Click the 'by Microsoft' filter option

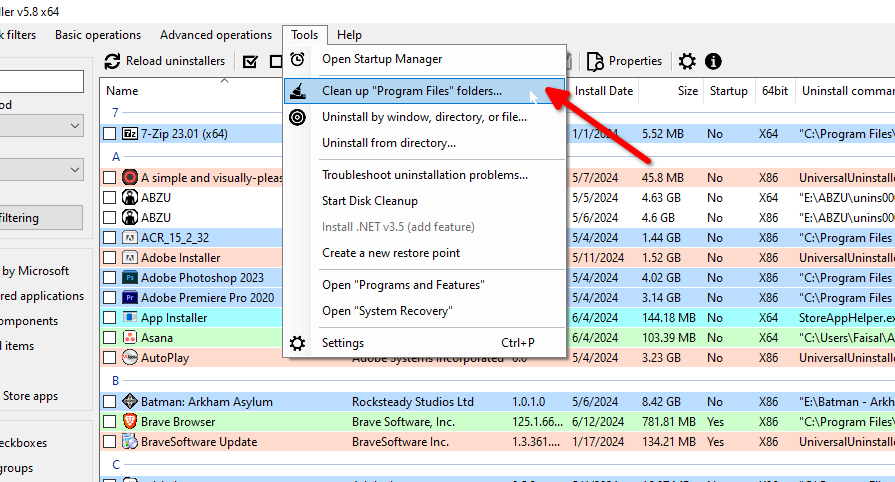point(35,271)
